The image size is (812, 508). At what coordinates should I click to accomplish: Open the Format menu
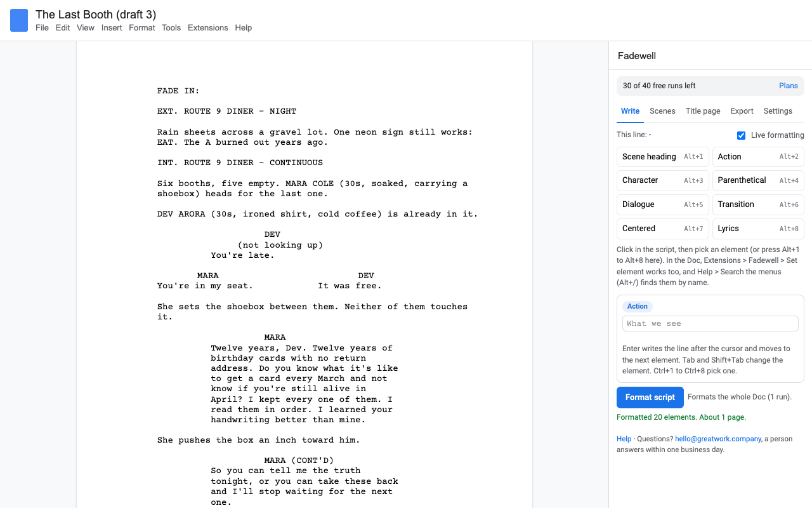click(x=142, y=28)
